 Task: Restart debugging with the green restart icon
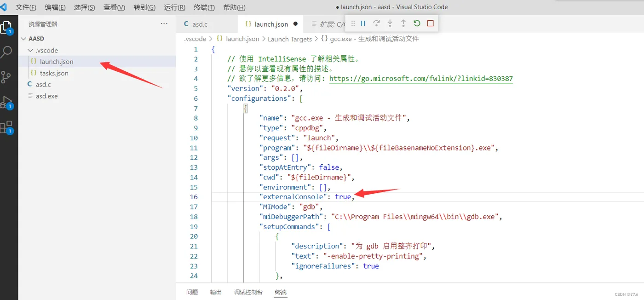(x=417, y=23)
